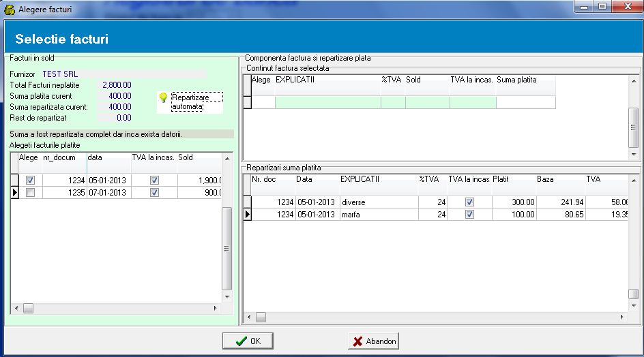Click vertical scrollbar of the invoices list
644x357 pixels.
click(x=227, y=249)
